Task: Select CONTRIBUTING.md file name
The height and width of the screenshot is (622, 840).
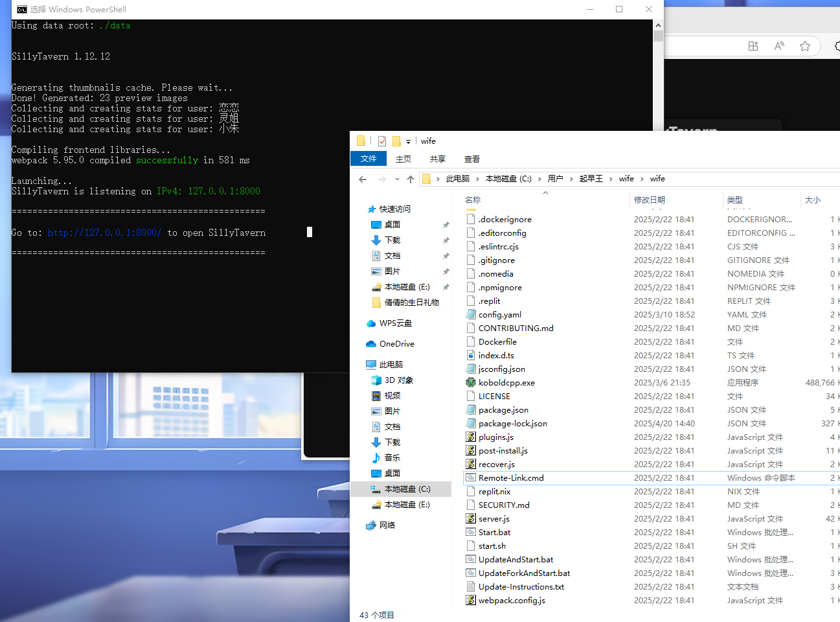Action: [516, 328]
